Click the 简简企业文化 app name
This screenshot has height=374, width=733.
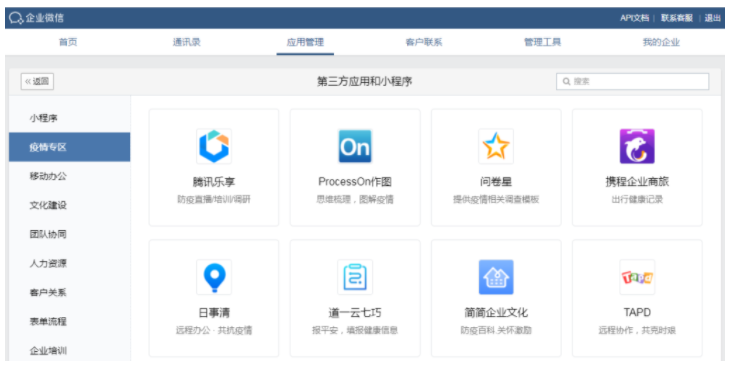[496, 313]
